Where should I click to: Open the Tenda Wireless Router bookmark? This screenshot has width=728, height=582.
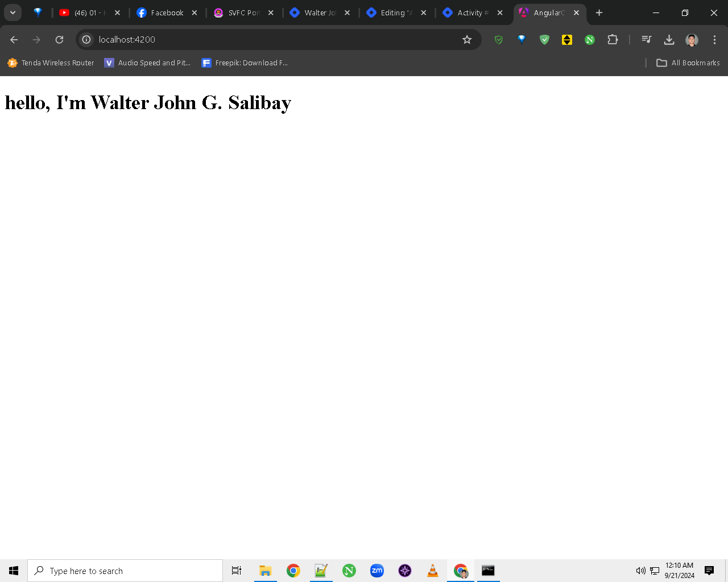51,63
